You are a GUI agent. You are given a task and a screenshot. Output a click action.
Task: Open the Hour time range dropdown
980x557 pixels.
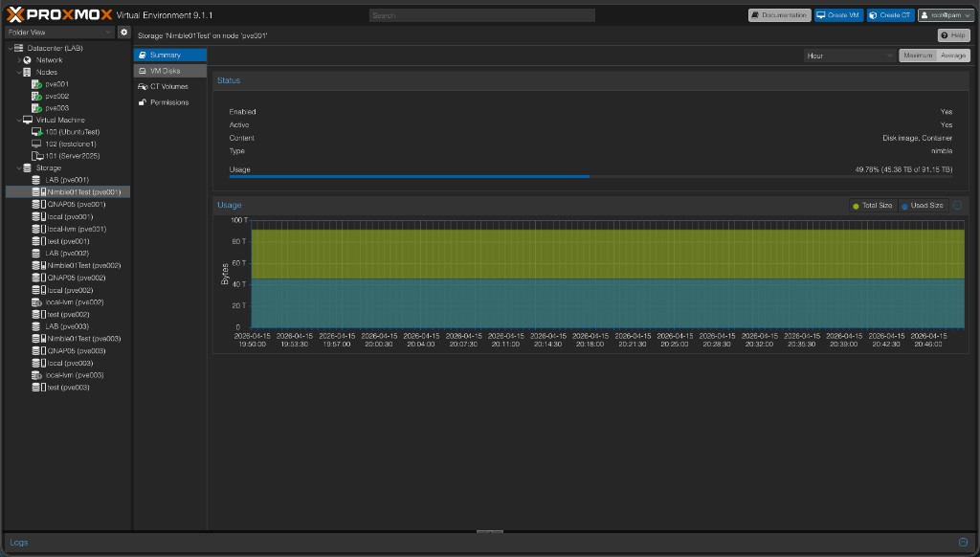pyautogui.click(x=848, y=55)
